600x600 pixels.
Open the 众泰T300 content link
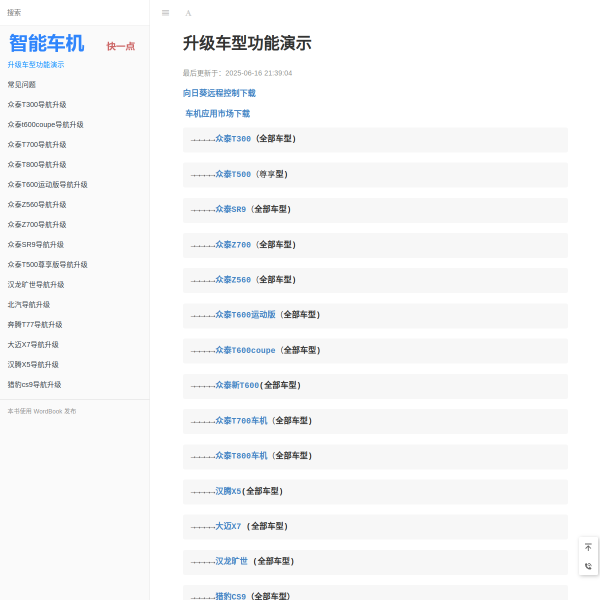(233, 139)
